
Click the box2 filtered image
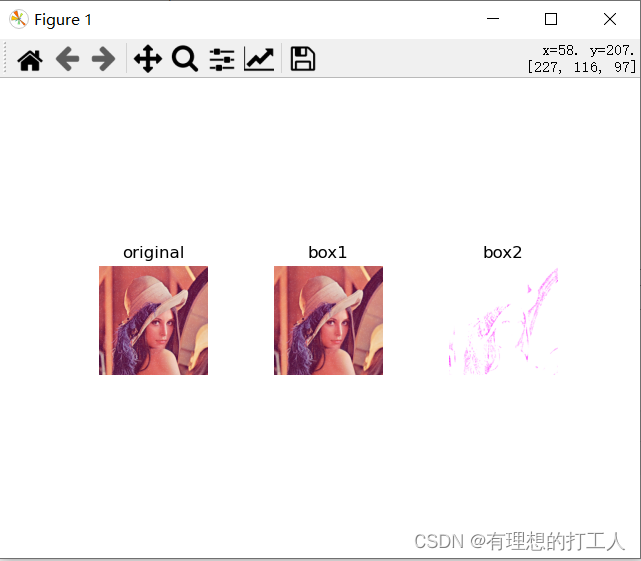(x=503, y=320)
